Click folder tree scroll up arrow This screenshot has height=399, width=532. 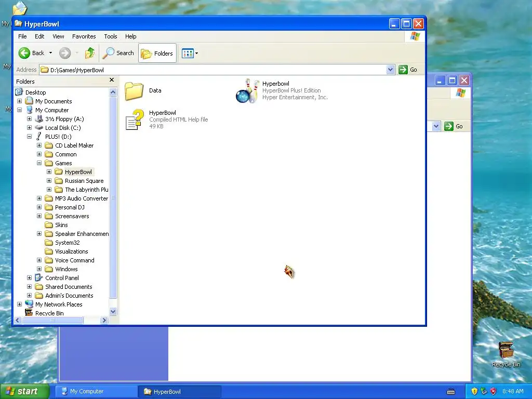[113, 92]
